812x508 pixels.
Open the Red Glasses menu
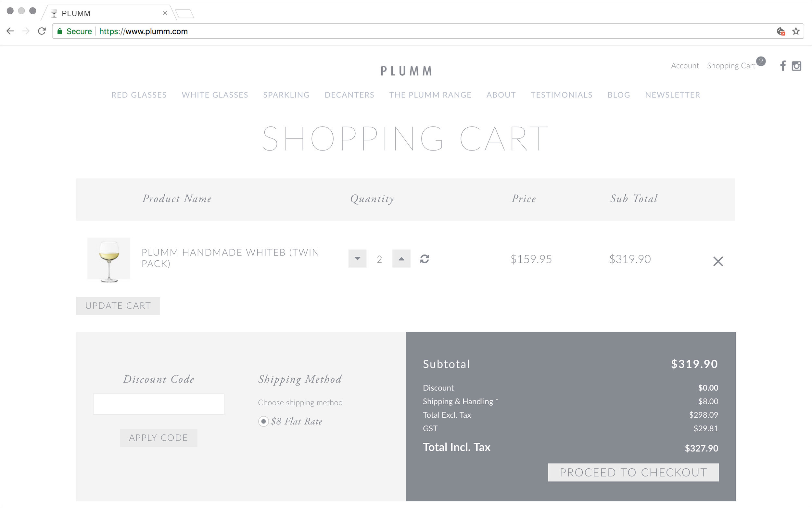(139, 95)
